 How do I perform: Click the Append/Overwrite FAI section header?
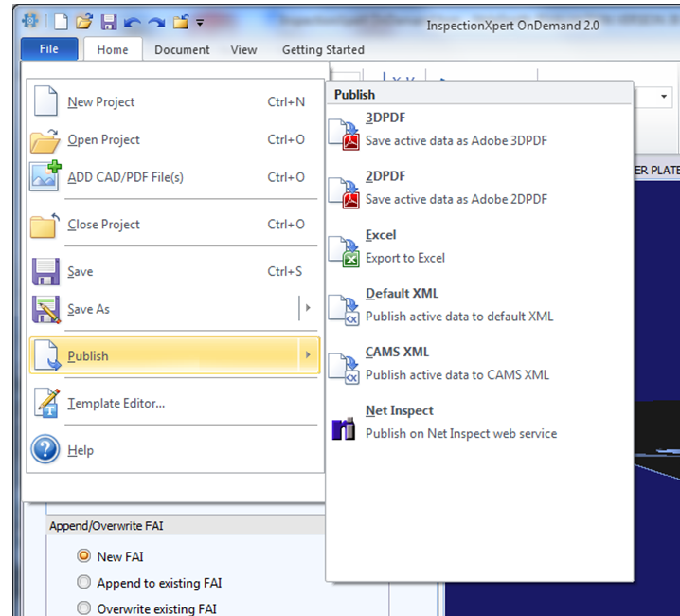(x=186, y=526)
